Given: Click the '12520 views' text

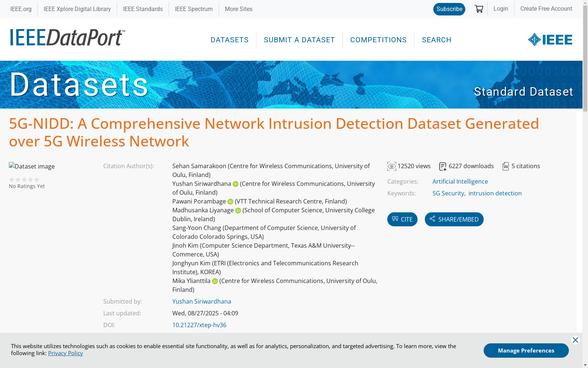Looking at the screenshot, I should tap(414, 166).
